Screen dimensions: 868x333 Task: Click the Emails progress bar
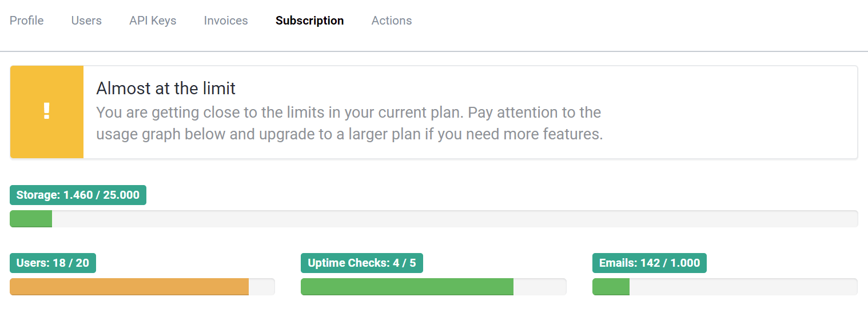725,287
